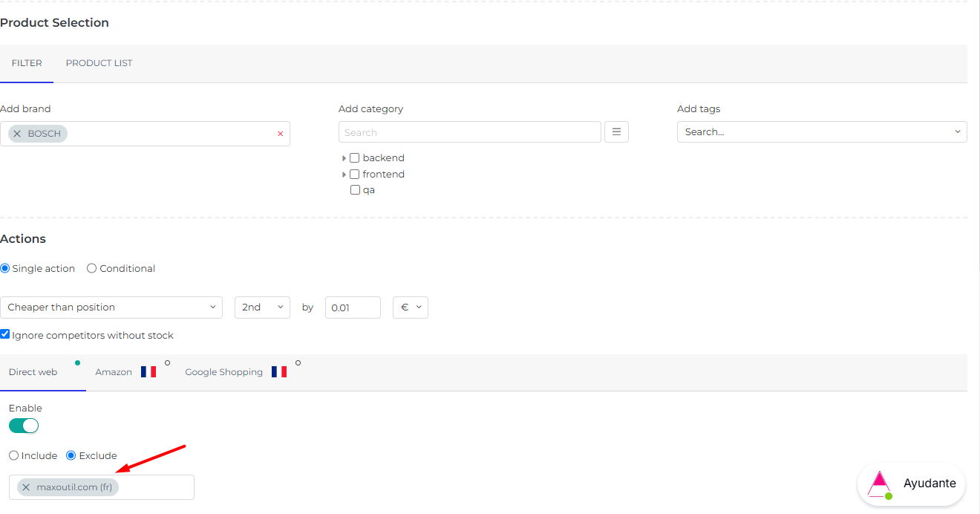The image size is (980, 514).
Task: Open the Cheaper than position dropdown
Action: [x=111, y=308]
